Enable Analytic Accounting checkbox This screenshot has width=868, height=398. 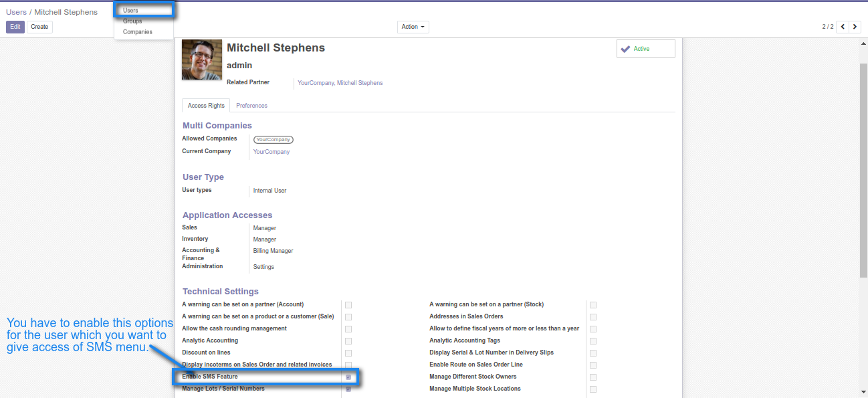348,341
